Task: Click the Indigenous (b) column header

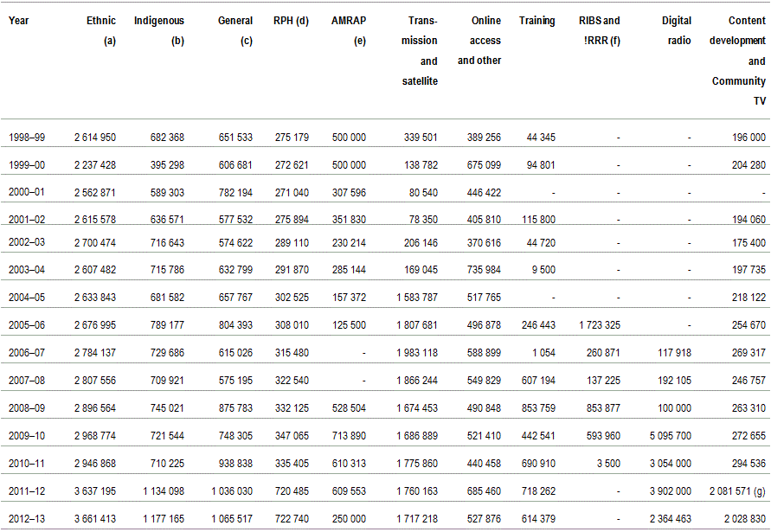Action: tap(159, 30)
